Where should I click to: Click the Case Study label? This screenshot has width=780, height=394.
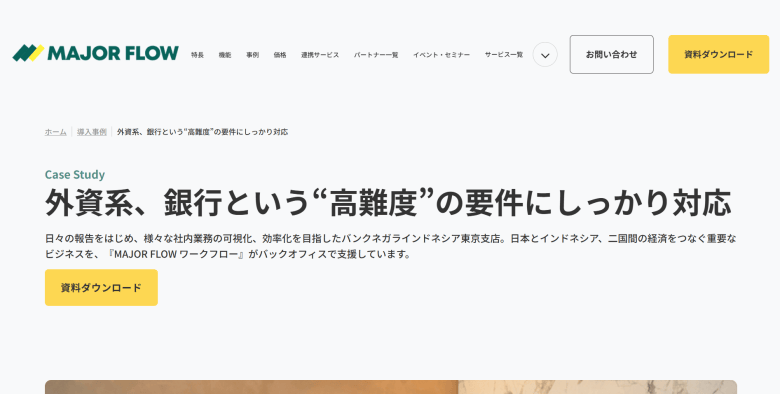[x=75, y=175]
